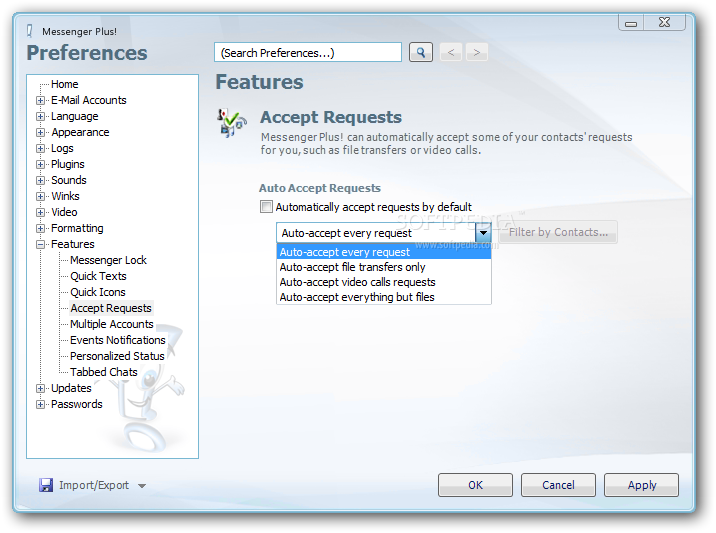Viewport: 716px width, 533px height.
Task: Click the OK button
Action: click(475, 485)
